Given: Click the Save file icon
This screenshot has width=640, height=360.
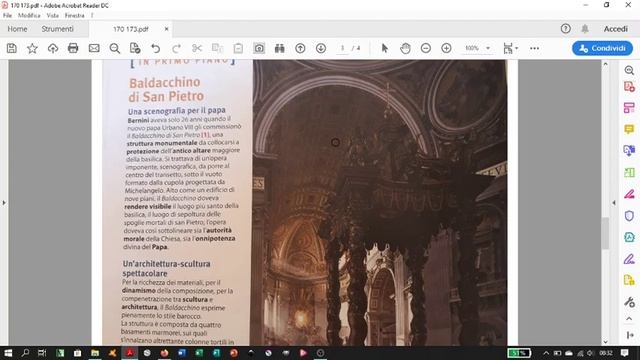Looking at the screenshot, I should (12, 48).
